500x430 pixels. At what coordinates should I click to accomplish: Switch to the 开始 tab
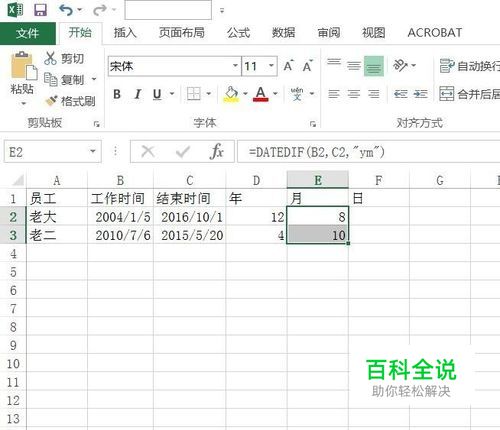tap(80, 33)
